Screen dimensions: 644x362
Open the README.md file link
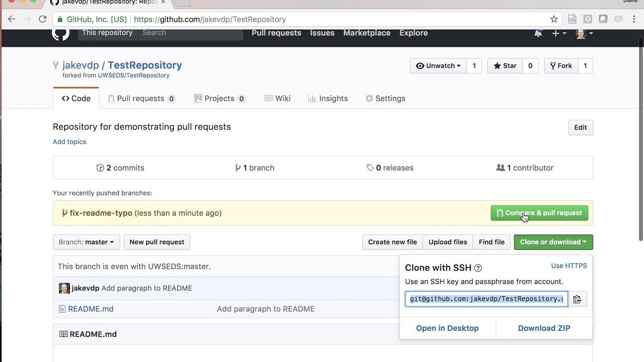tap(91, 309)
